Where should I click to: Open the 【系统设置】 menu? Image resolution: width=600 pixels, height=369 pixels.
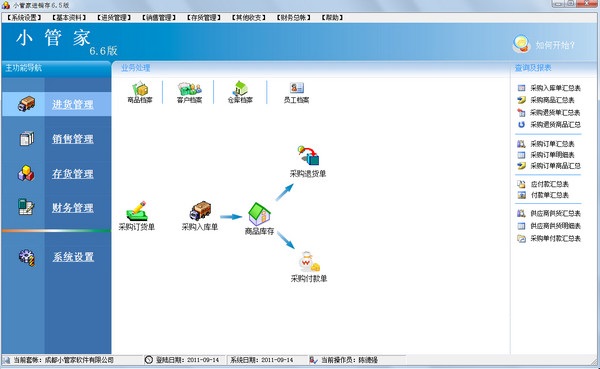click(24, 18)
